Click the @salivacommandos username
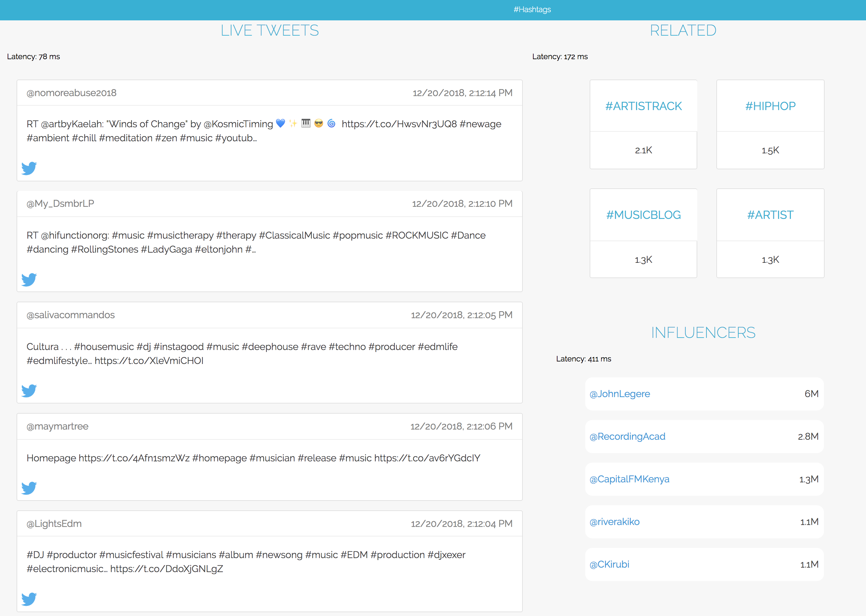The image size is (866, 616). (x=71, y=315)
